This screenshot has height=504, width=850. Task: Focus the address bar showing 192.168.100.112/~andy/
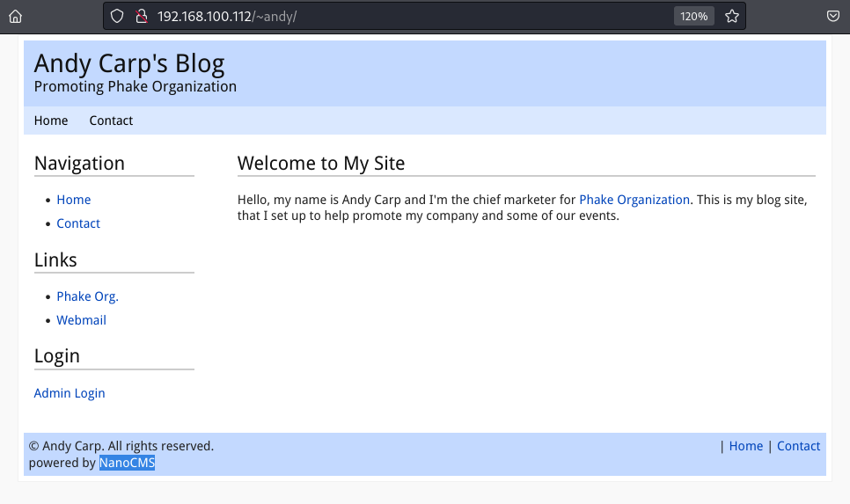(396, 16)
